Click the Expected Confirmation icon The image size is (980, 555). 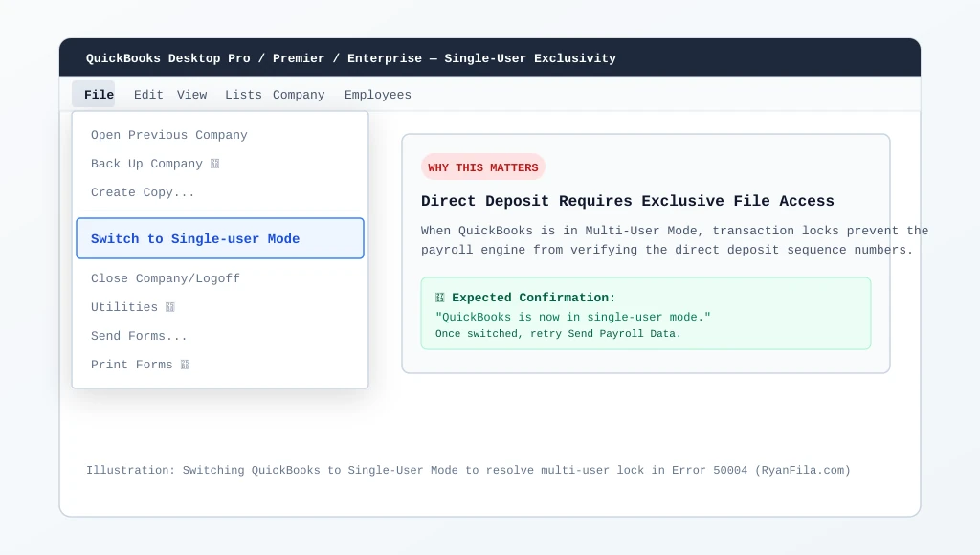[440, 298]
